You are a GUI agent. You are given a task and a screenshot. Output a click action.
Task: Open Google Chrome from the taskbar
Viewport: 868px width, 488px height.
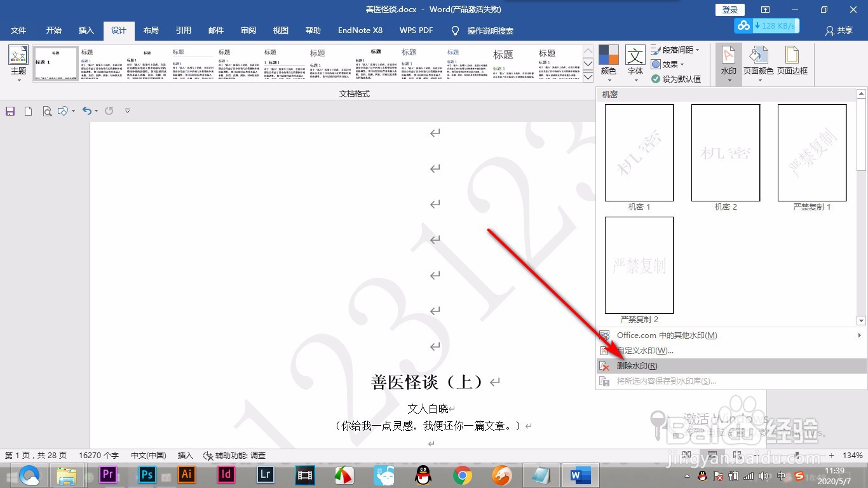click(x=463, y=475)
